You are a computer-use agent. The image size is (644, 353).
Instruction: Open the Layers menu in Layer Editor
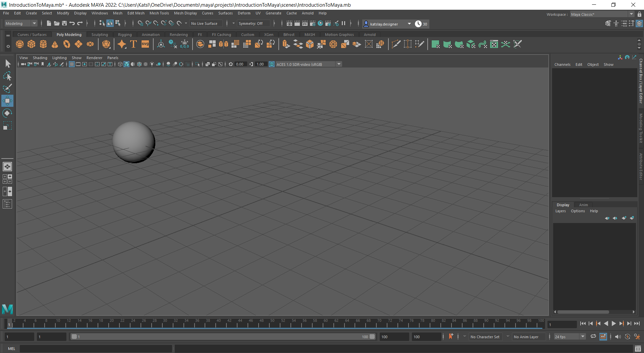click(560, 211)
